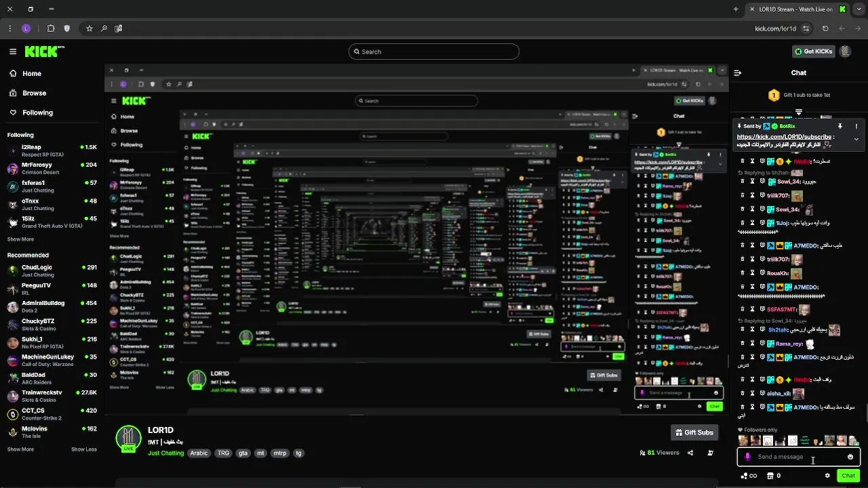This screenshot has height=488, width=868.
Task: Open the tab search dropdown arrow
Action: point(858,9)
